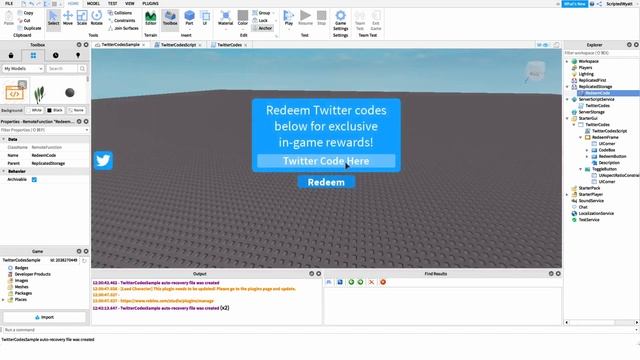Click the Lock tool button
The width and height of the screenshot is (640, 360).
click(260, 20)
